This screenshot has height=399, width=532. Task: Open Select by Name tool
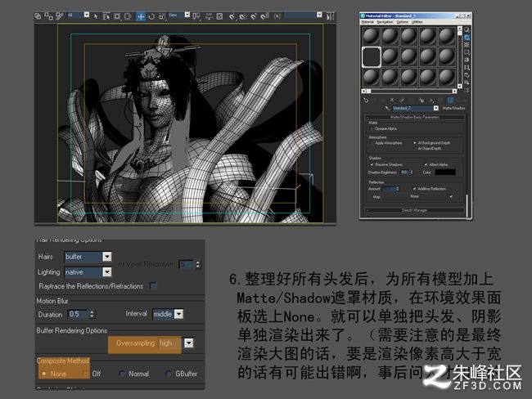[x=106, y=16]
